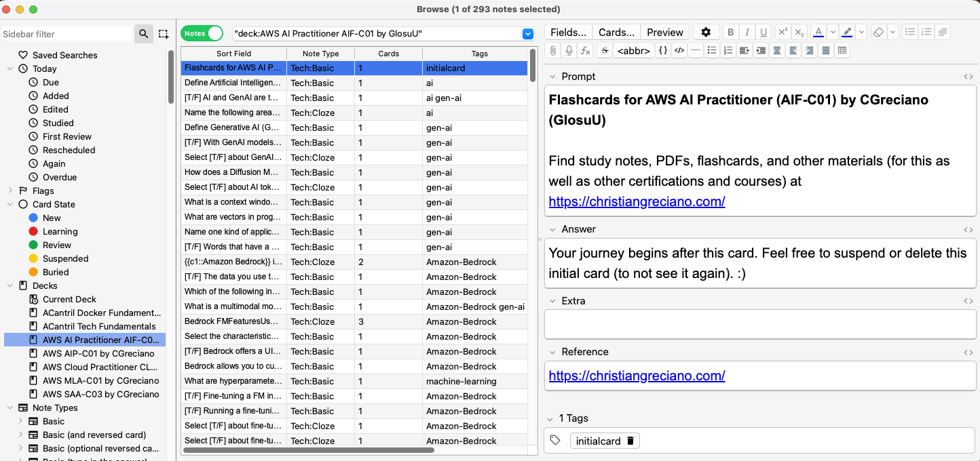The height and width of the screenshot is (461, 980).
Task: Click the eraser remove-formatting icon
Action: (x=878, y=33)
